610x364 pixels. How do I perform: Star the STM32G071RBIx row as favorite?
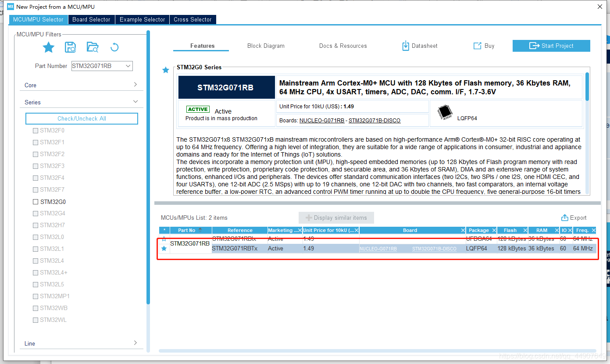[164, 239]
